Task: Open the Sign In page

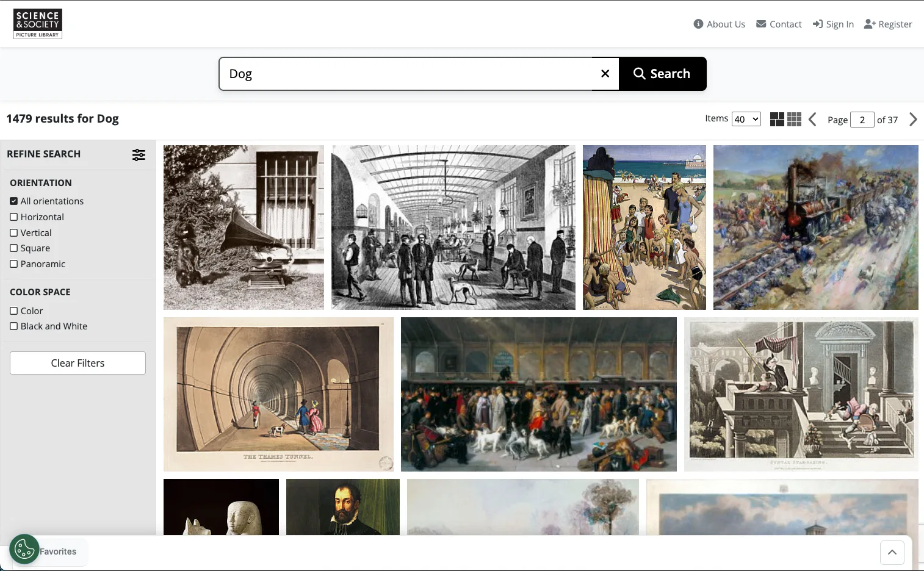Action: point(834,24)
